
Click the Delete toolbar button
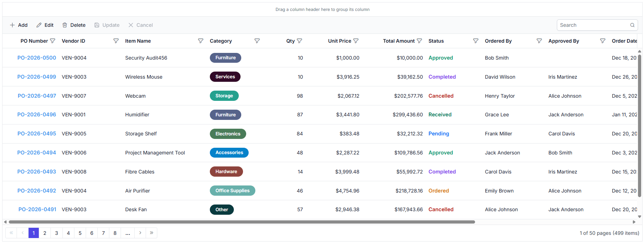(x=74, y=25)
